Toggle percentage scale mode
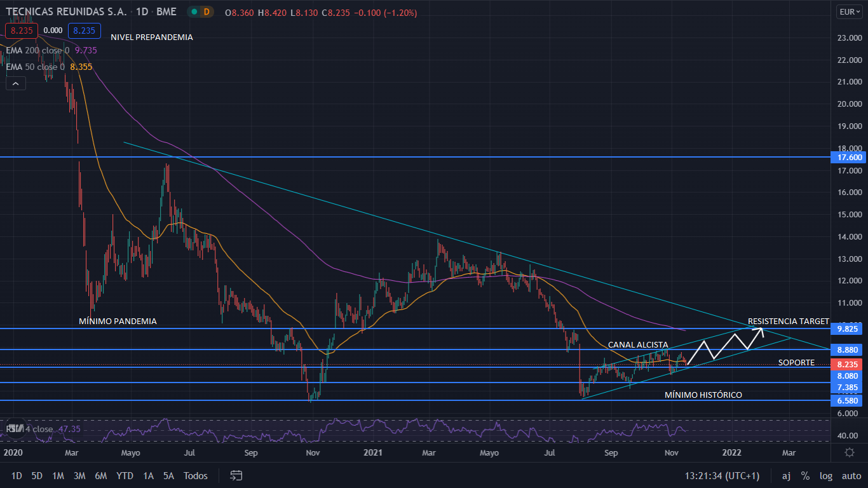The image size is (868, 488). (805, 475)
